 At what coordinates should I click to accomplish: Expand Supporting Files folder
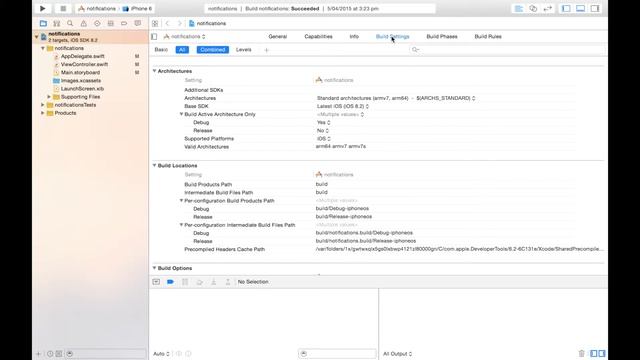tap(49, 97)
